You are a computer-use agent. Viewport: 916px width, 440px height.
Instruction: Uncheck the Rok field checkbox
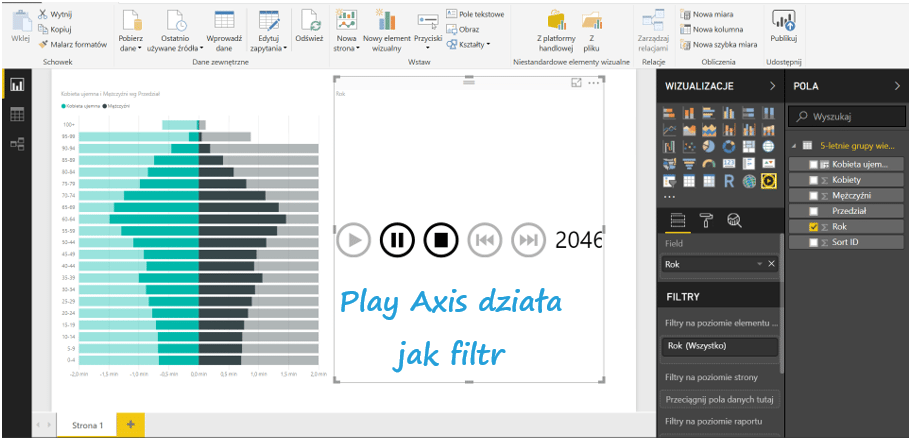click(x=811, y=227)
